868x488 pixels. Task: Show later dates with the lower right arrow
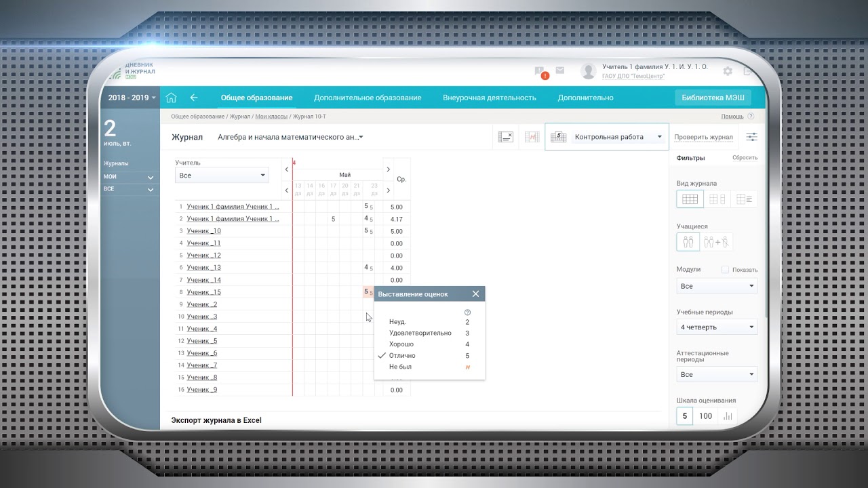[x=388, y=190]
